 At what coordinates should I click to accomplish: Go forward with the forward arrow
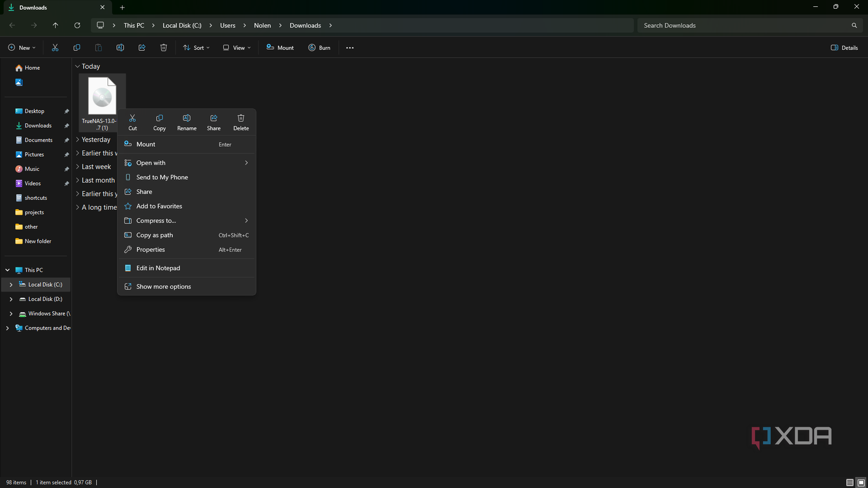pyautogui.click(x=34, y=25)
